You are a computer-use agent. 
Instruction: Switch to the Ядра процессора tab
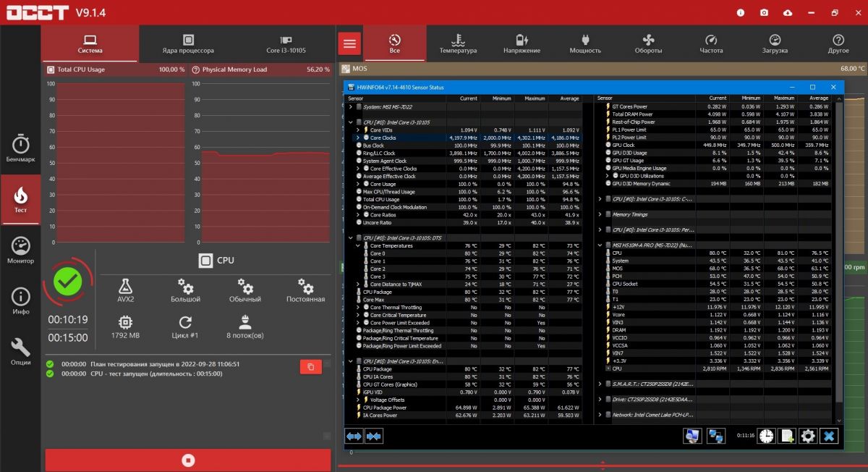coord(188,44)
